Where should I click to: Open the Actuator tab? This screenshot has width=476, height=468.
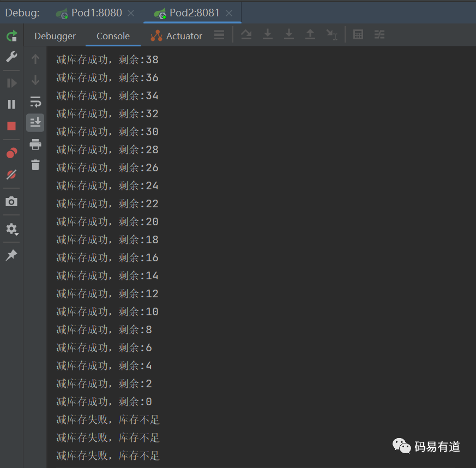click(x=176, y=36)
